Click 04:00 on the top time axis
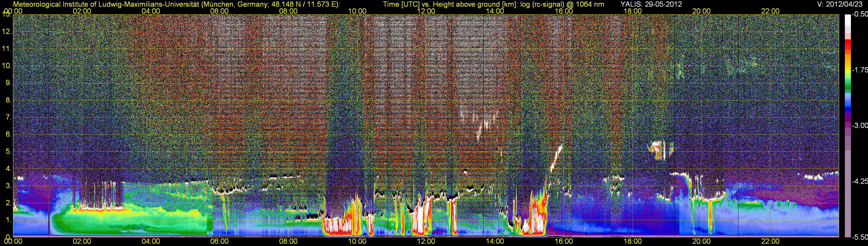This screenshot has width=868, height=246. [151, 11]
